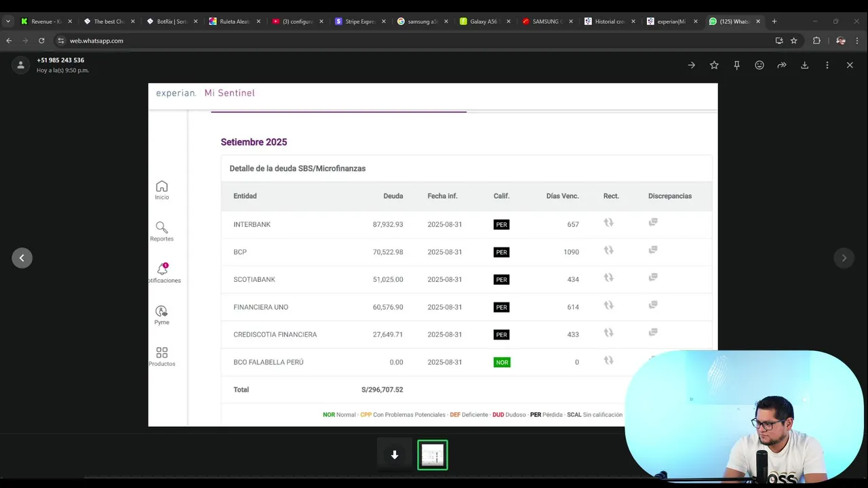The height and width of the screenshot is (488, 868).
Task: Close the Revenue tab
Action: tap(70, 22)
